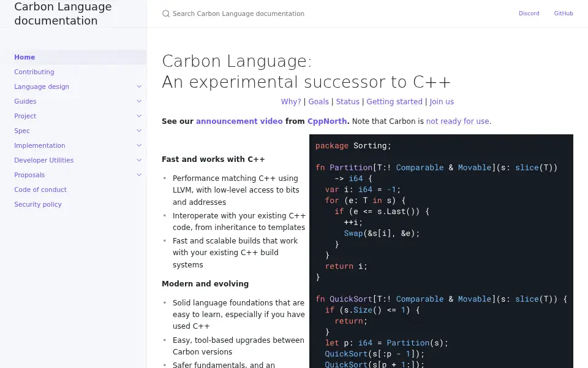The height and width of the screenshot is (368, 588).
Task: Click the search magnifier icon
Action: coord(166,13)
